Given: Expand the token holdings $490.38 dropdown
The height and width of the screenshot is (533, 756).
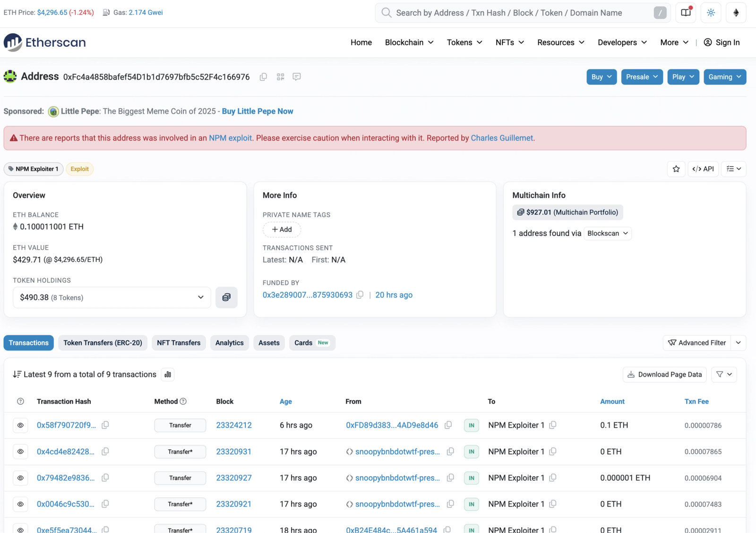Looking at the screenshot, I should [x=112, y=297].
